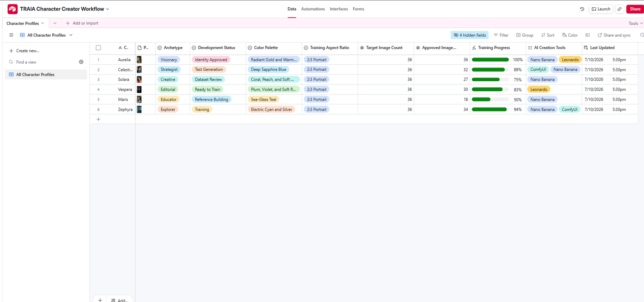Click the plus icon to add a row

click(98, 119)
